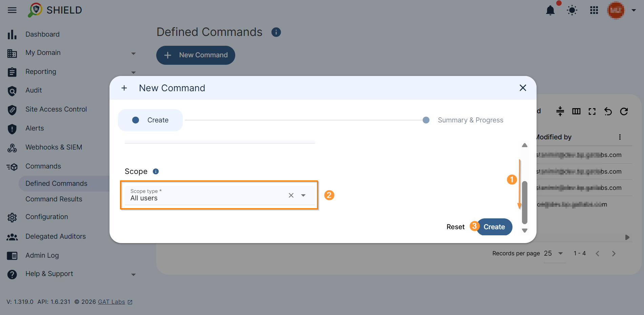Open the Admin Log page
This screenshot has width=644, height=315.
[42, 255]
